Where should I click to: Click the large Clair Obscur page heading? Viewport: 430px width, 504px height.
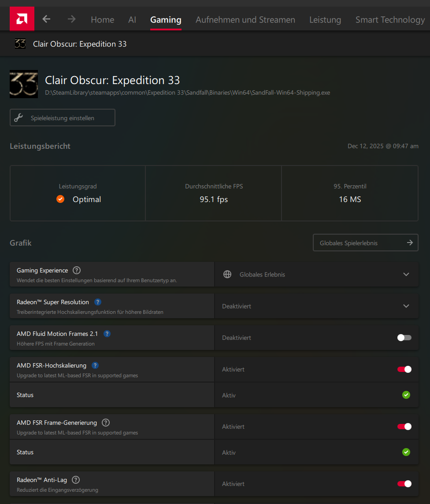(x=112, y=80)
